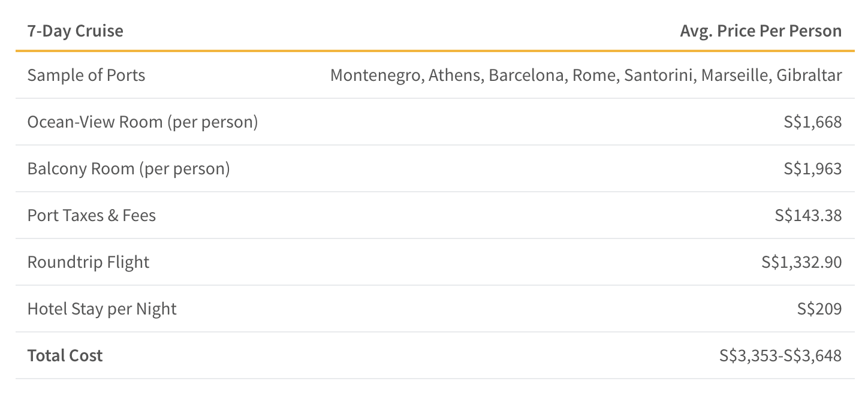Click the bold Total Cost label

point(65,356)
